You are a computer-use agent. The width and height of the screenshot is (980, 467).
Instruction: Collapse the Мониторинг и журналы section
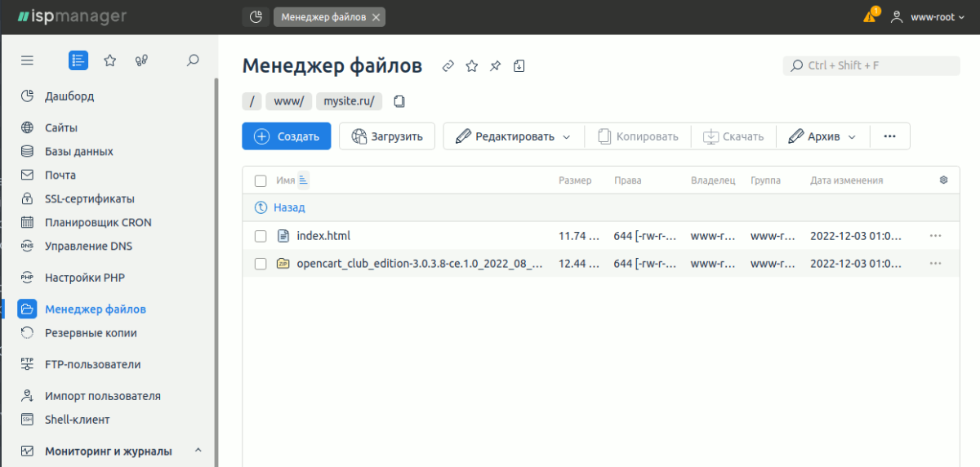(x=198, y=451)
